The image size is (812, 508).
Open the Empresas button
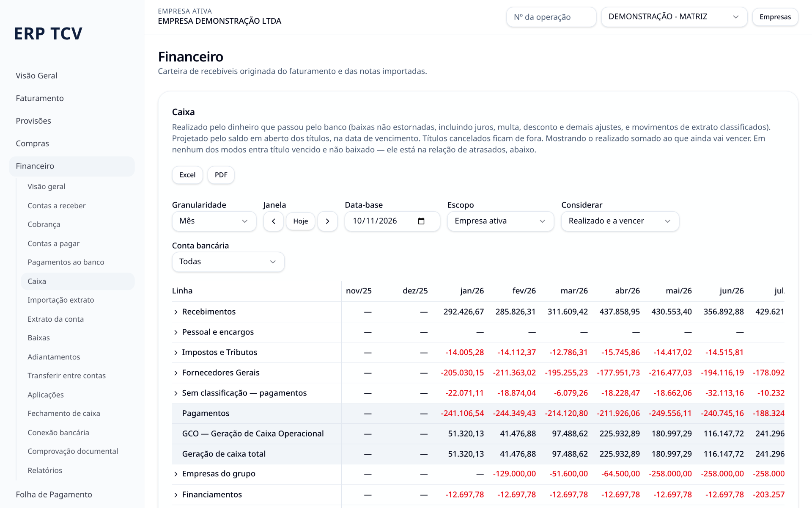click(775, 17)
